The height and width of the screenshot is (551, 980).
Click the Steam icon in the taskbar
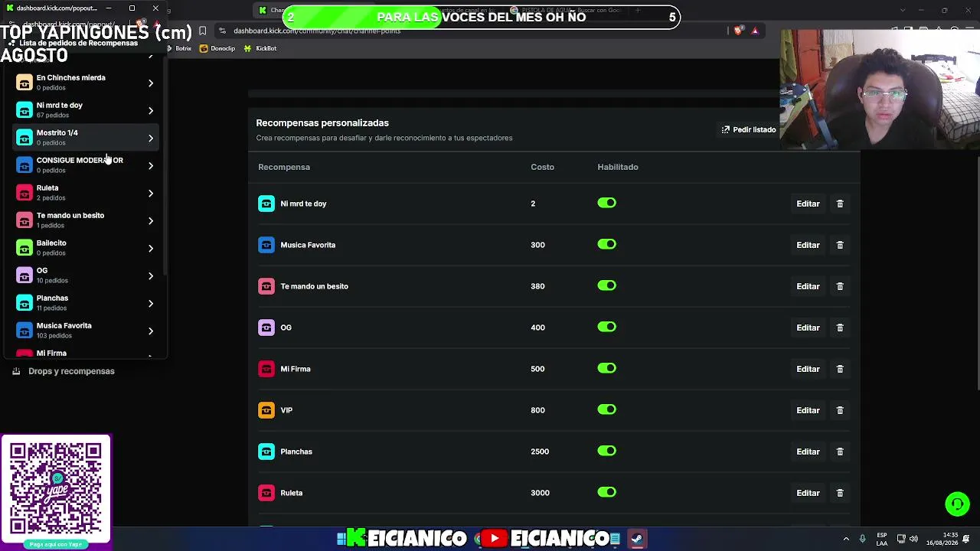(636, 539)
